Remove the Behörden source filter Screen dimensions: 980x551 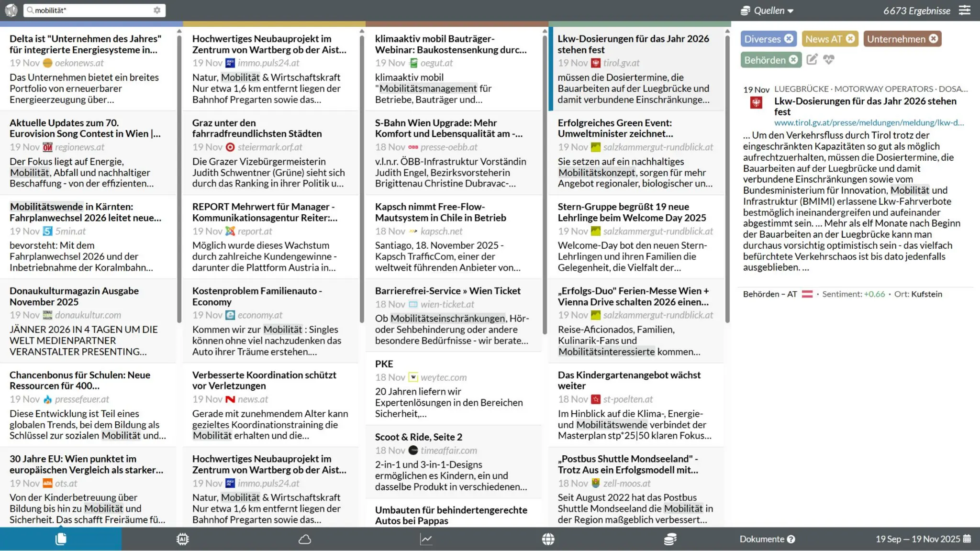(793, 60)
